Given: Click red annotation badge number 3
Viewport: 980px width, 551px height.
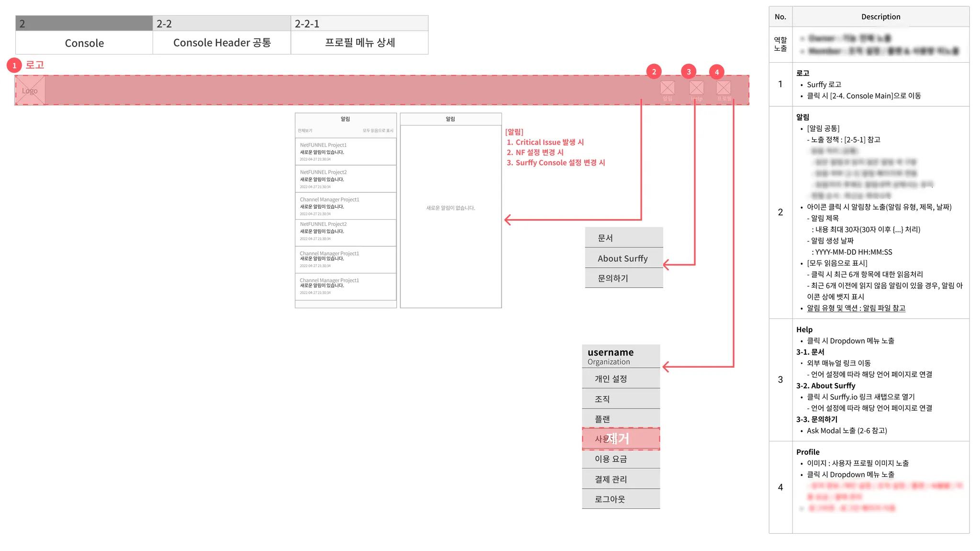Looking at the screenshot, I should click(689, 72).
